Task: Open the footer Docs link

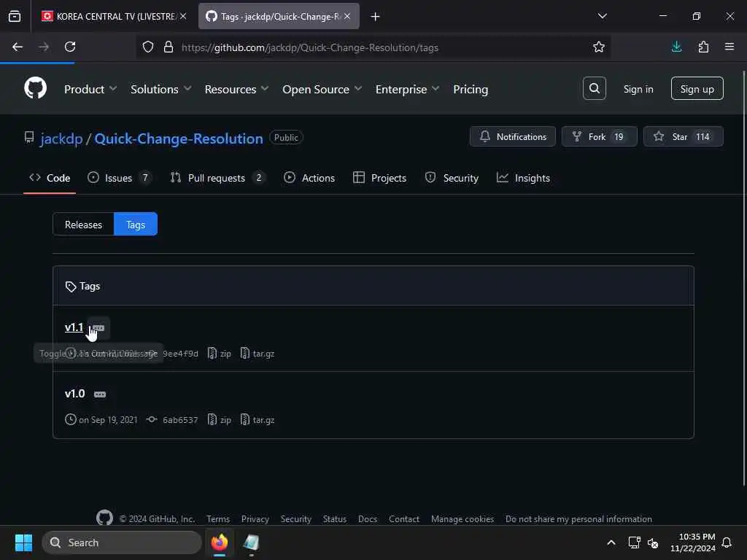Action: [368, 518]
